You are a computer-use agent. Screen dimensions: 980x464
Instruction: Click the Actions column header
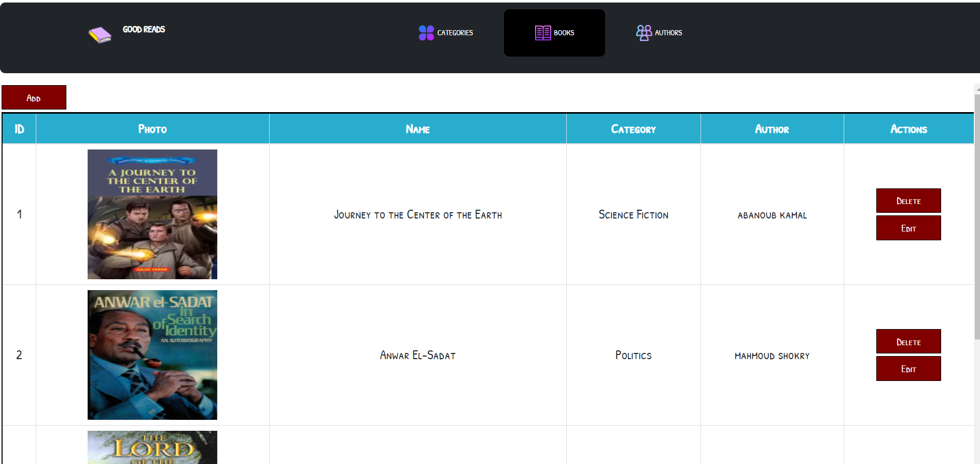click(908, 129)
